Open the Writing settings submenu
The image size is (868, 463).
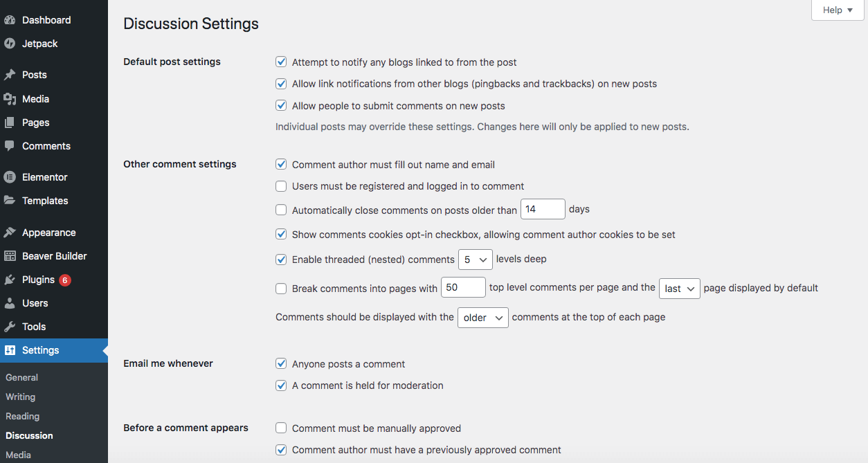pos(21,397)
